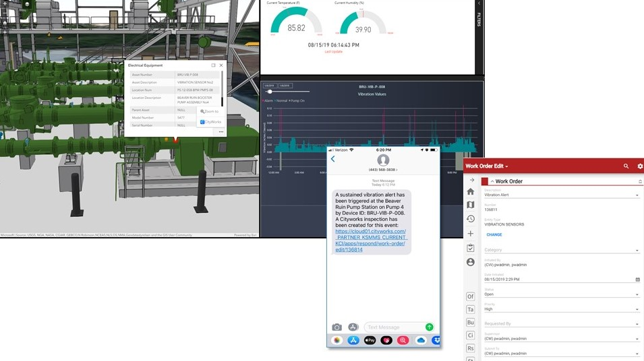Click the Home icon in Cityworks sidebar
This screenshot has height=361, width=644.
[x=471, y=191]
